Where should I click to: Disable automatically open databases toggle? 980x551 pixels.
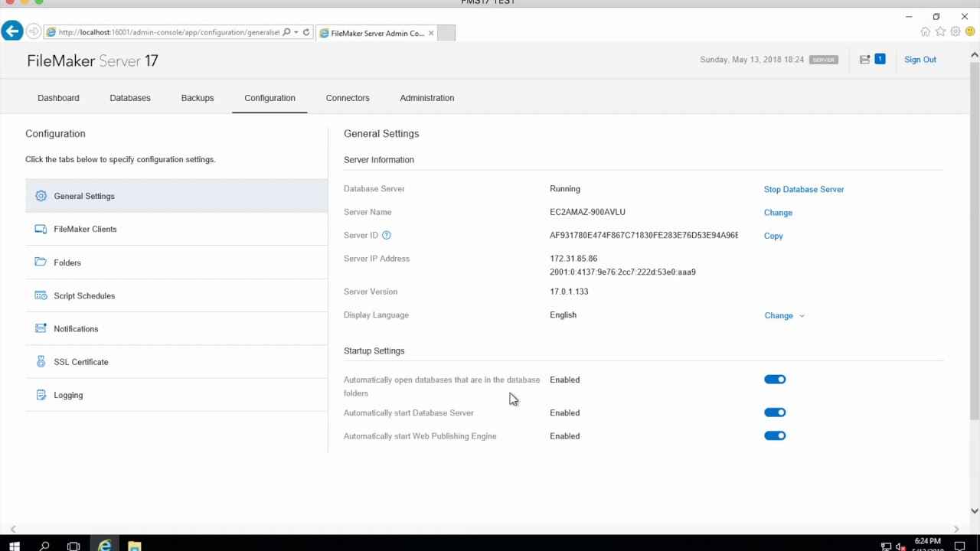(775, 380)
